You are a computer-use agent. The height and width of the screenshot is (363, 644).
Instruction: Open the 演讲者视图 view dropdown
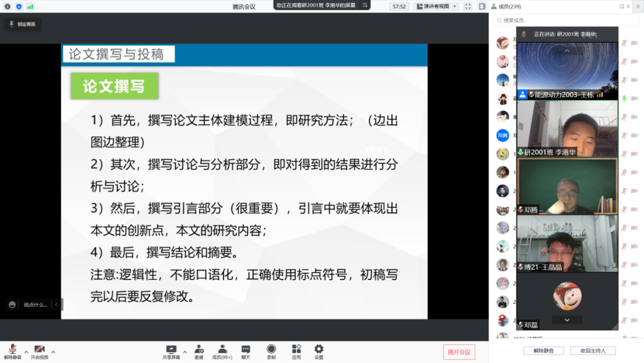pos(436,7)
